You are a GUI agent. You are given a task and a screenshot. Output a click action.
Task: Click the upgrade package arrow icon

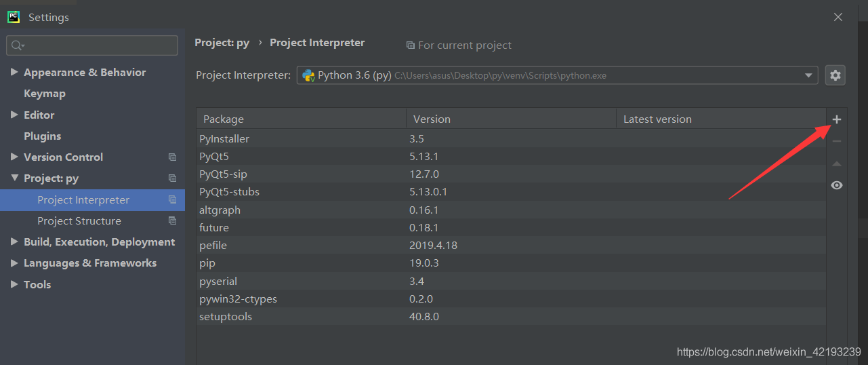tap(837, 164)
